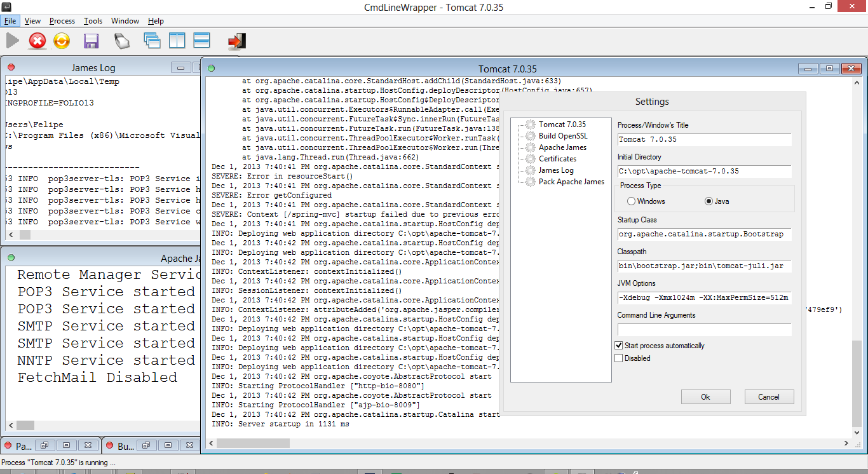Click the Tomcat scrollbar right arrow

846,443
